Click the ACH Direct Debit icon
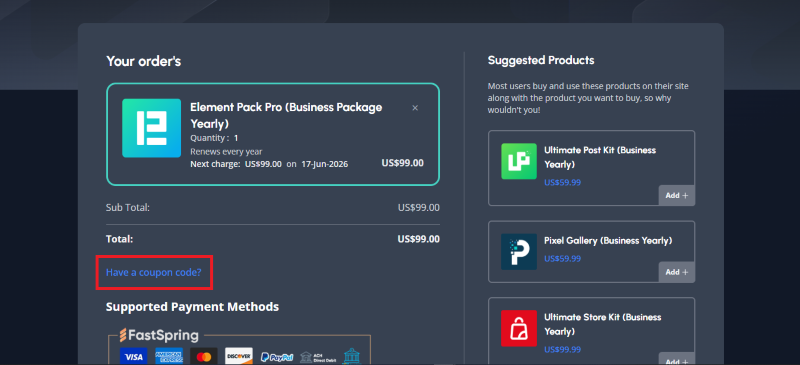The width and height of the screenshot is (800, 365). 317,357
